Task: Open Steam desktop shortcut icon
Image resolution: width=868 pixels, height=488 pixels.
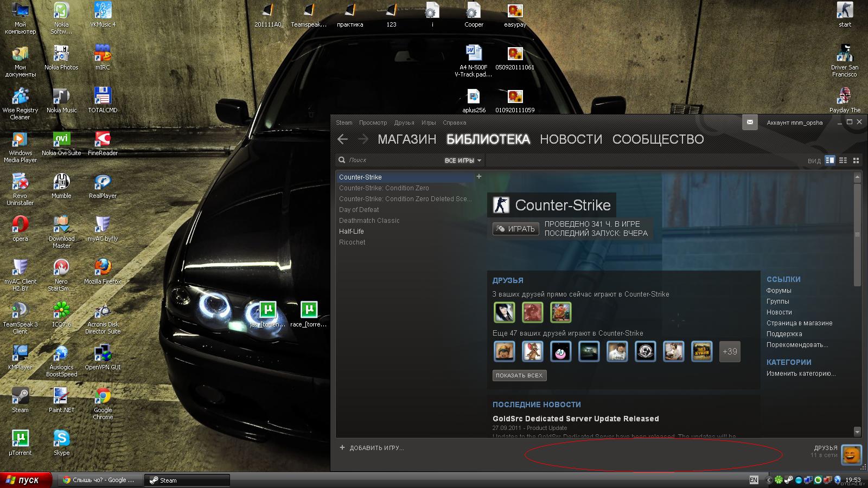Action: pos(20,400)
